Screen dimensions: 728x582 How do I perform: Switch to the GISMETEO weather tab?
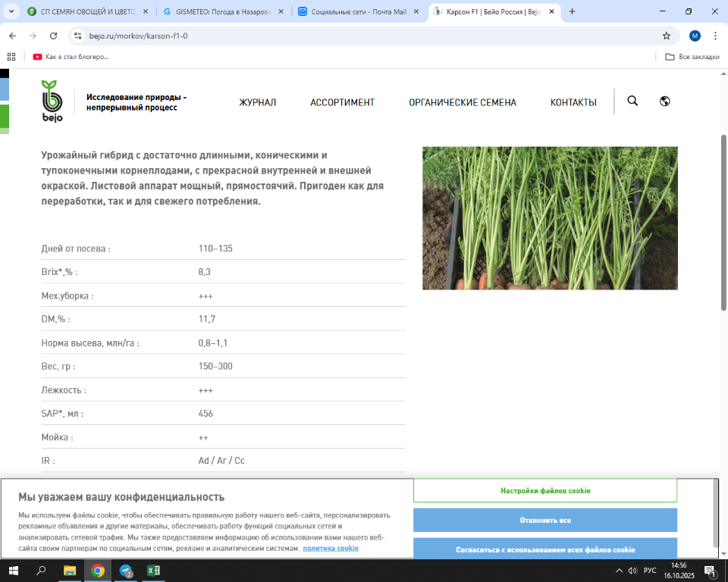[x=224, y=11]
